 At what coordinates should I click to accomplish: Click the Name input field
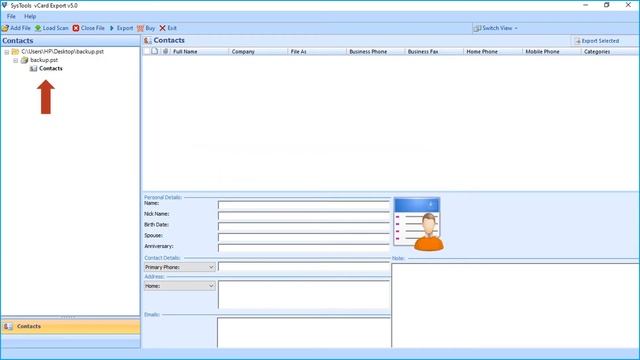pos(304,204)
